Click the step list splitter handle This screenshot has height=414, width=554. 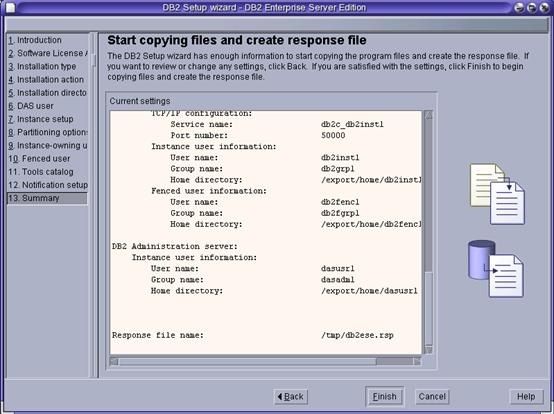point(94,59)
